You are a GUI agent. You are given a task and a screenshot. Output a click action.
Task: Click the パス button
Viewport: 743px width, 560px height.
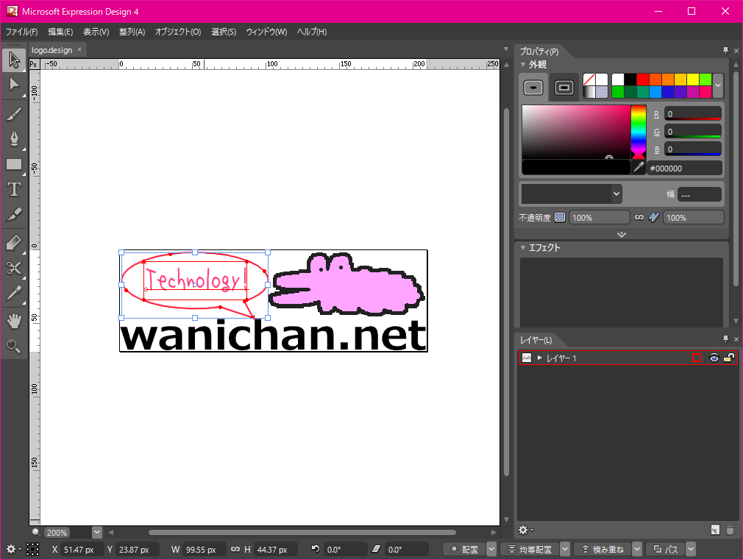pos(666,549)
